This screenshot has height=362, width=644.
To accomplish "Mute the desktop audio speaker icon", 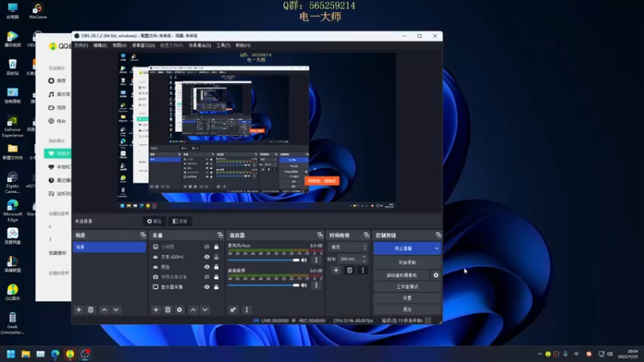I will (x=304, y=286).
